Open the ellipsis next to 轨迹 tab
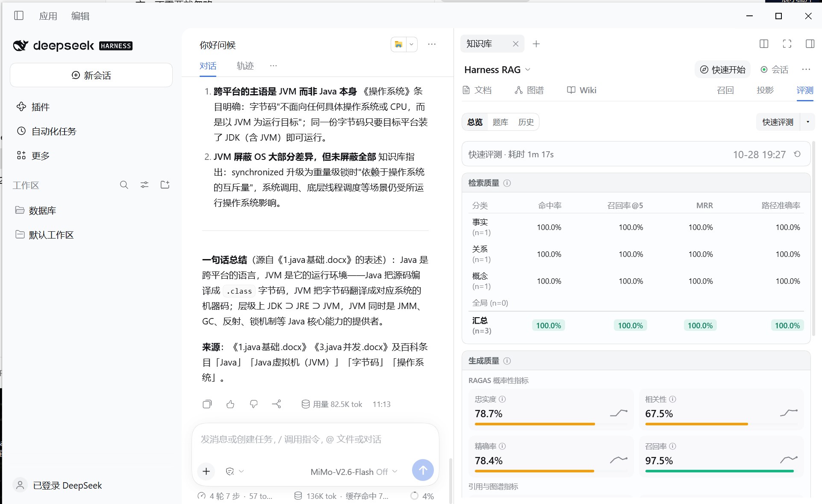Viewport: 822px width, 504px height. click(x=274, y=66)
